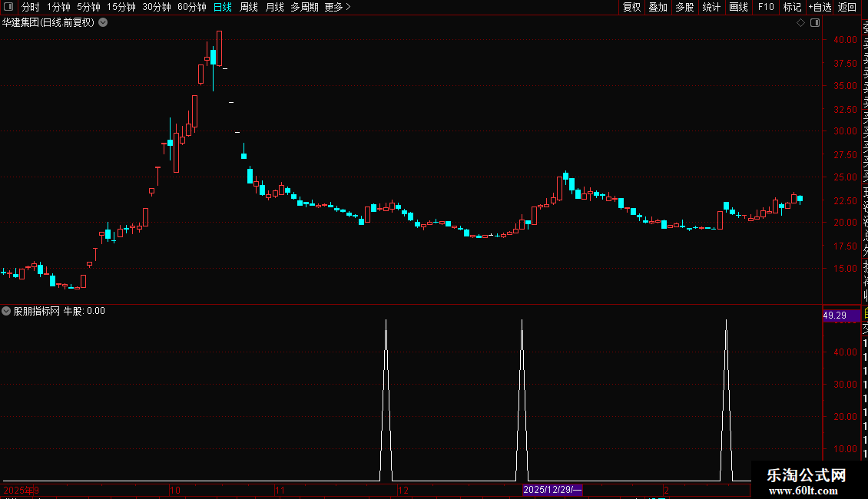Click the 15.00 price axis label
The height and width of the screenshot is (499, 868).
(x=845, y=269)
